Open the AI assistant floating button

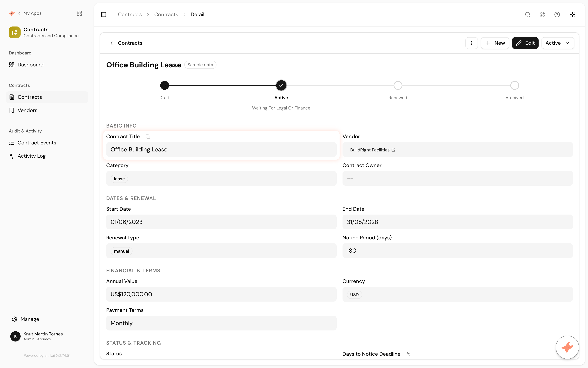(x=567, y=347)
